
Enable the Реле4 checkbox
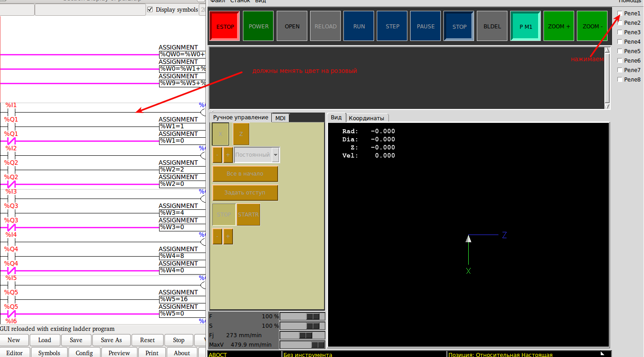click(620, 42)
